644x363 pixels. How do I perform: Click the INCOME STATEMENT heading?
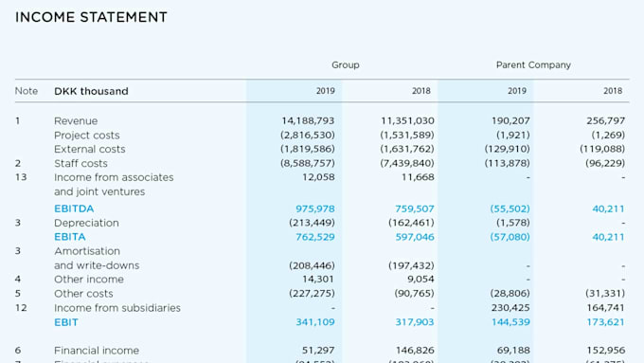click(91, 17)
